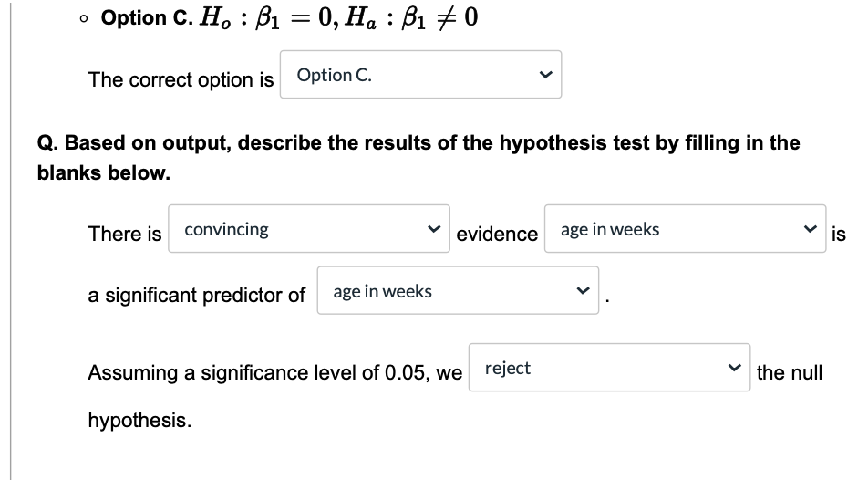Open the 'reject' decision dropdown
The height and width of the screenshot is (480, 868).
pyautogui.click(x=609, y=369)
